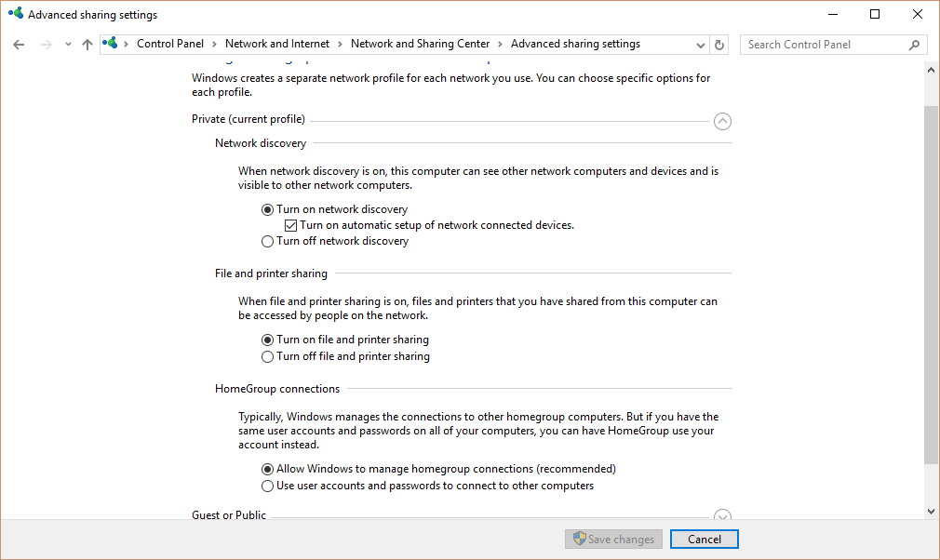This screenshot has width=940, height=560.
Task: Click the Save changes button
Action: tap(613, 539)
